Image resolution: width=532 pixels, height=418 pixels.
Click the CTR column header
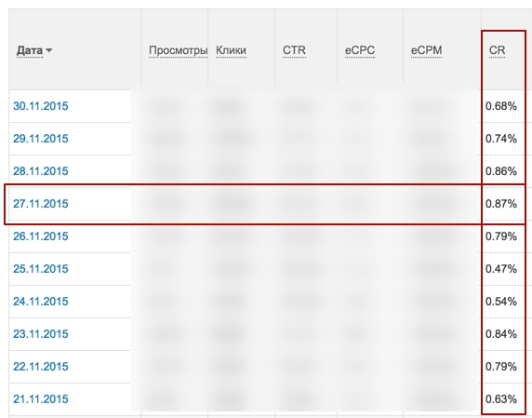(294, 50)
